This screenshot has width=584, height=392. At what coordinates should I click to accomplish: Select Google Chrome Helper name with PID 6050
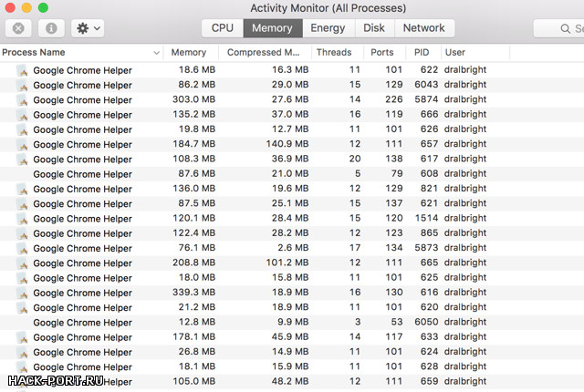(x=83, y=323)
